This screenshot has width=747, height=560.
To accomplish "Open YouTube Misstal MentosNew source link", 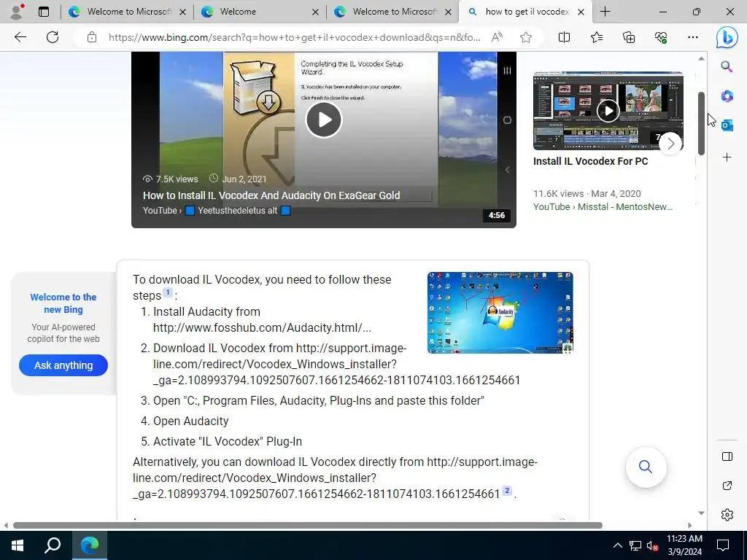I will [603, 206].
